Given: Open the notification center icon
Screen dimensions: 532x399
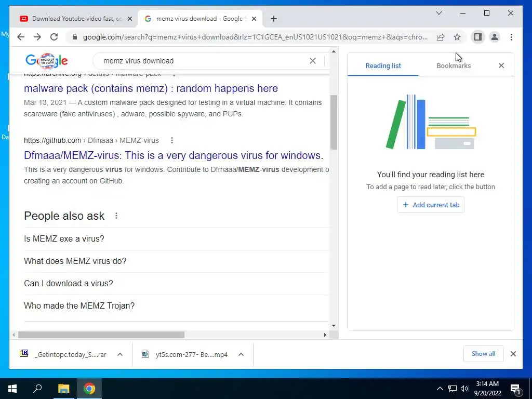Looking at the screenshot, I should point(516,389).
